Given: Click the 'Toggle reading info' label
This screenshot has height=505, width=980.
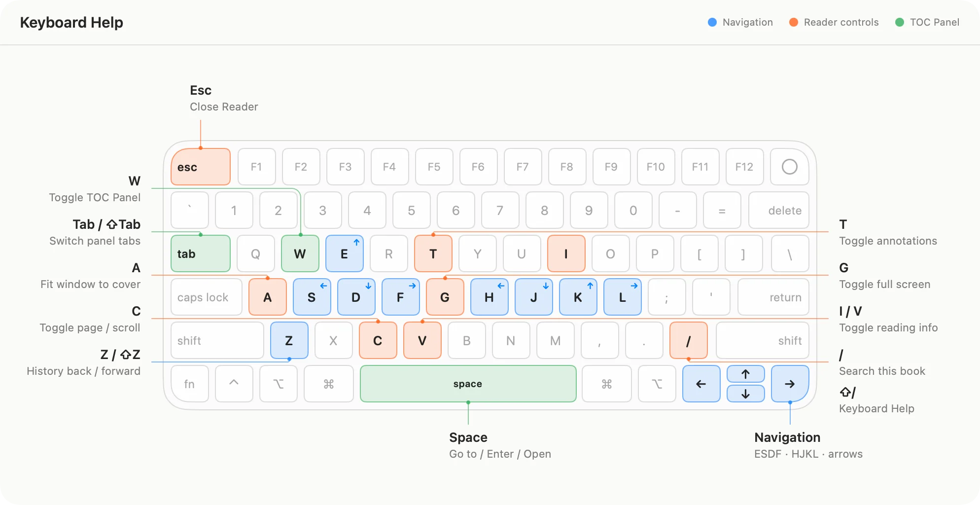Looking at the screenshot, I should point(888,327).
